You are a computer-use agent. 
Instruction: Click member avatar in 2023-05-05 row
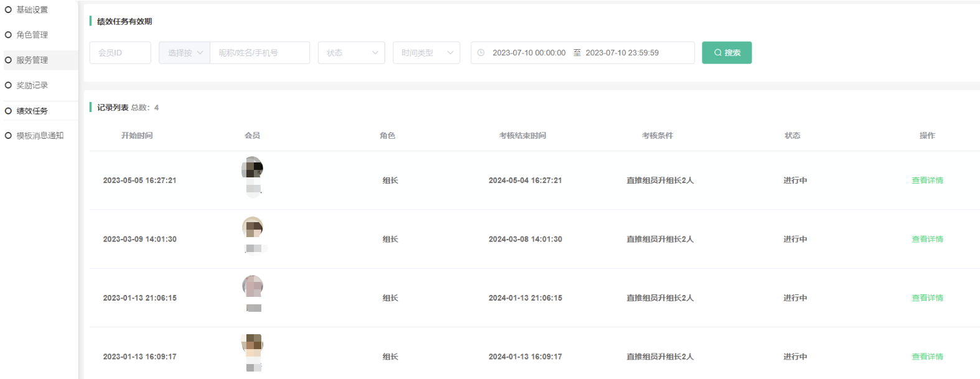pos(253,168)
